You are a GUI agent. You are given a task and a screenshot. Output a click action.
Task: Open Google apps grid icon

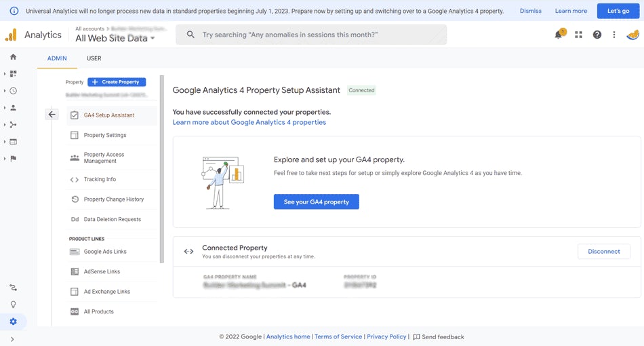578,35
